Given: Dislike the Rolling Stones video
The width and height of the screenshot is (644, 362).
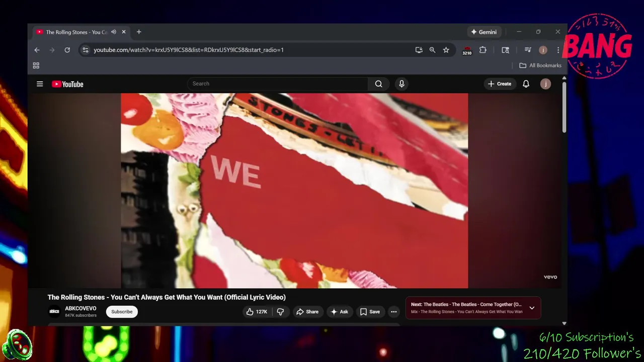Looking at the screenshot, I should [x=281, y=312].
